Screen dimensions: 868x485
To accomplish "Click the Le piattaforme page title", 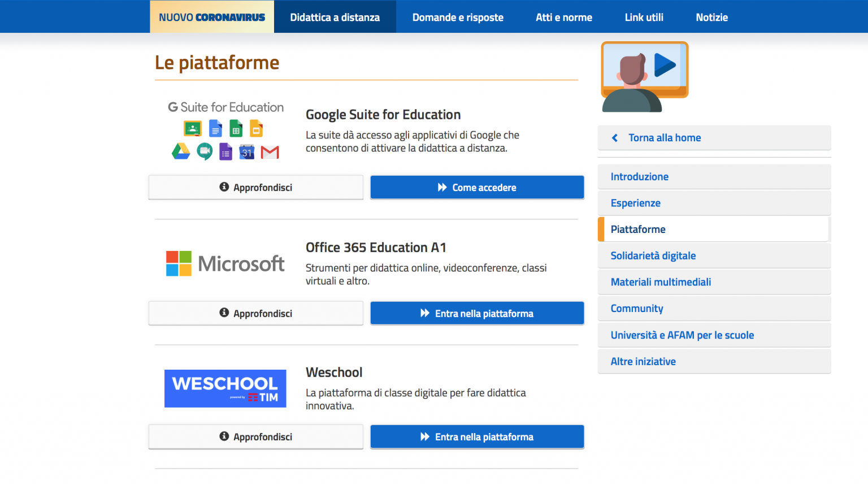I will [x=217, y=63].
